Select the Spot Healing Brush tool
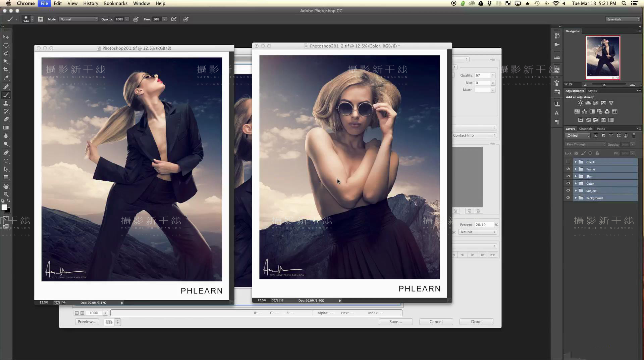Screen dimensions: 644x360 click(6, 87)
